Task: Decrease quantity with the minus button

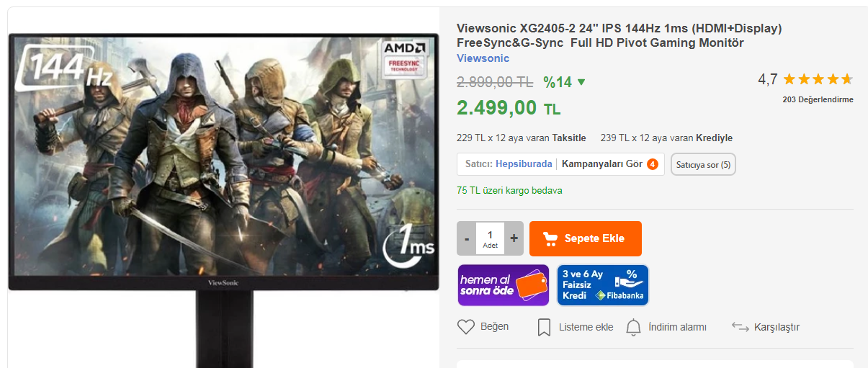Action: (x=467, y=238)
